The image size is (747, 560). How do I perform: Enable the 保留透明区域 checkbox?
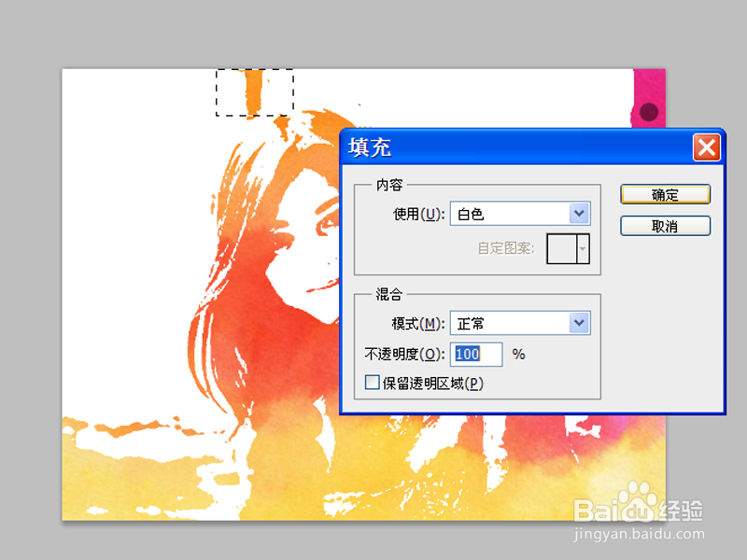(x=372, y=383)
